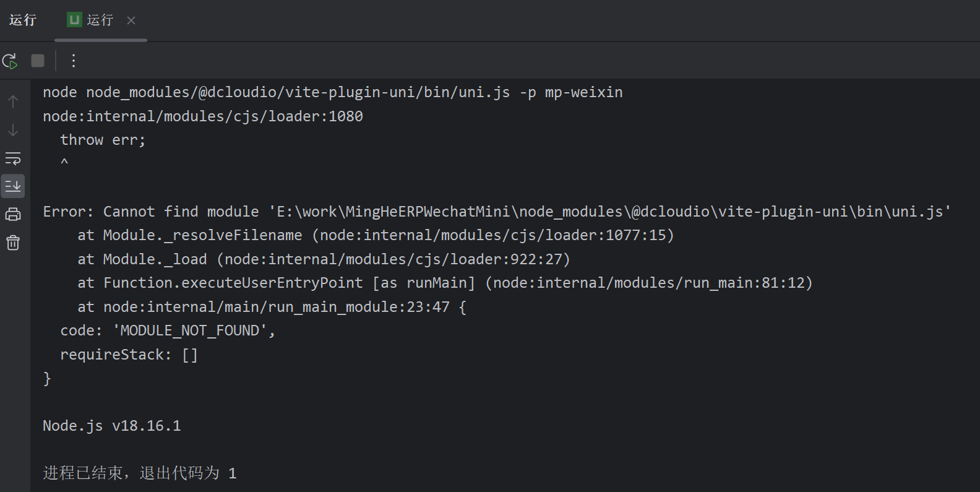Print the console output

click(x=13, y=214)
